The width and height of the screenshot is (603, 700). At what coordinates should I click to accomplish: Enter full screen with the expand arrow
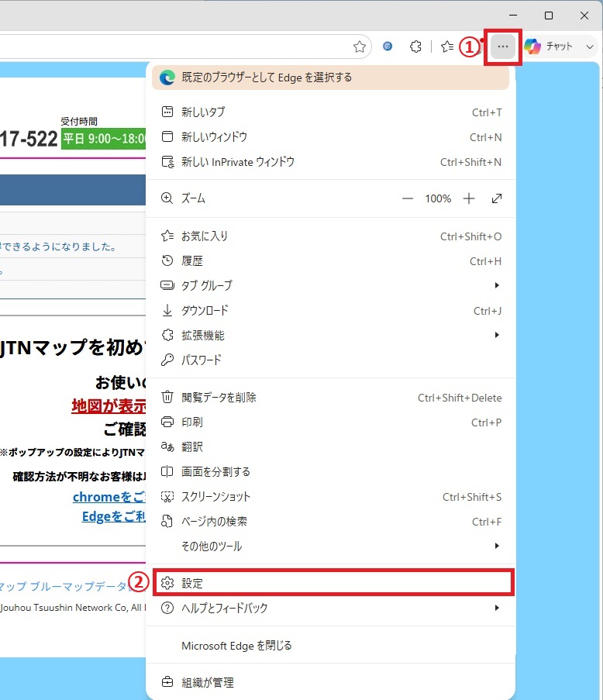tap(497, 198)
